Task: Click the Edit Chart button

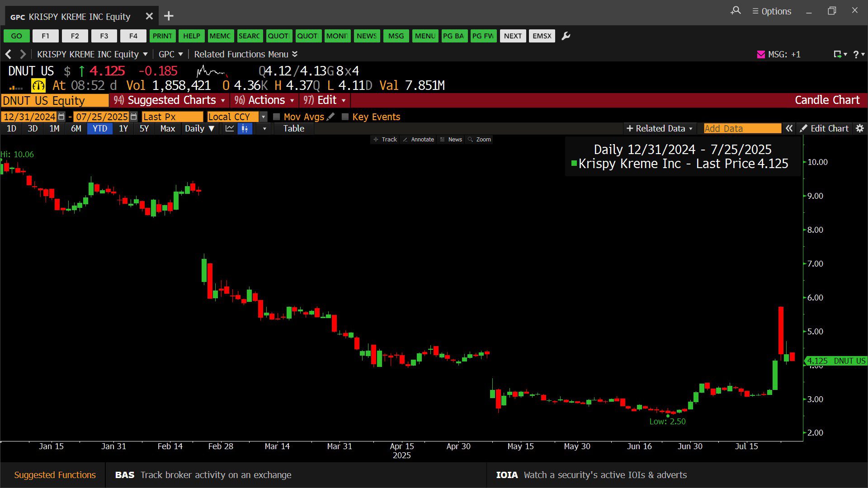Action: pyautogui.click(x=824, y=129)
